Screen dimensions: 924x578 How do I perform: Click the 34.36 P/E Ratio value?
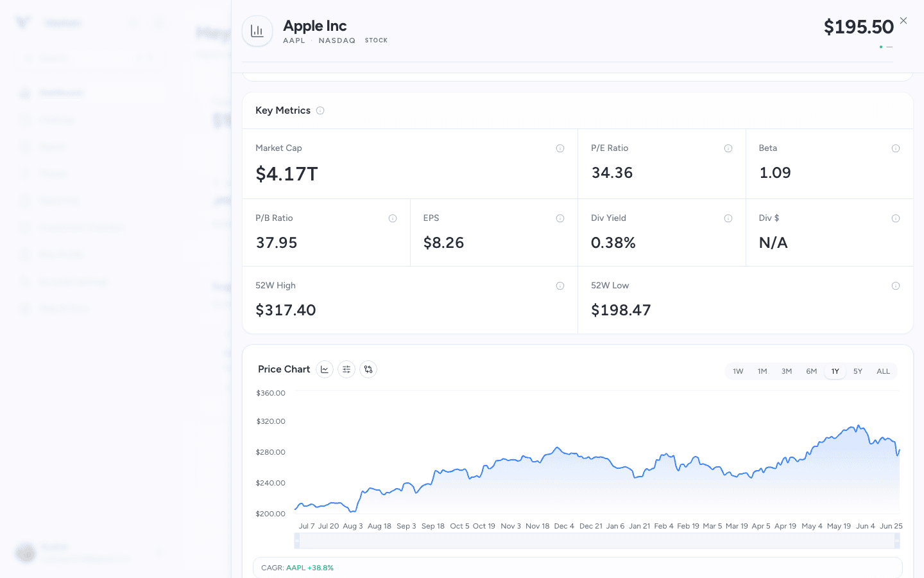tap(612, 173)
